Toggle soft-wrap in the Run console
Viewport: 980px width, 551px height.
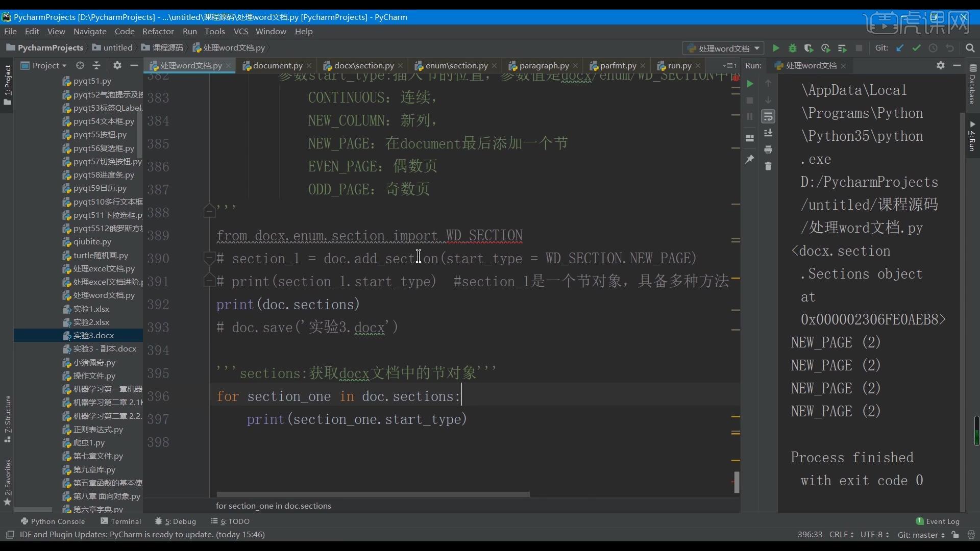[x=768, y=117]
